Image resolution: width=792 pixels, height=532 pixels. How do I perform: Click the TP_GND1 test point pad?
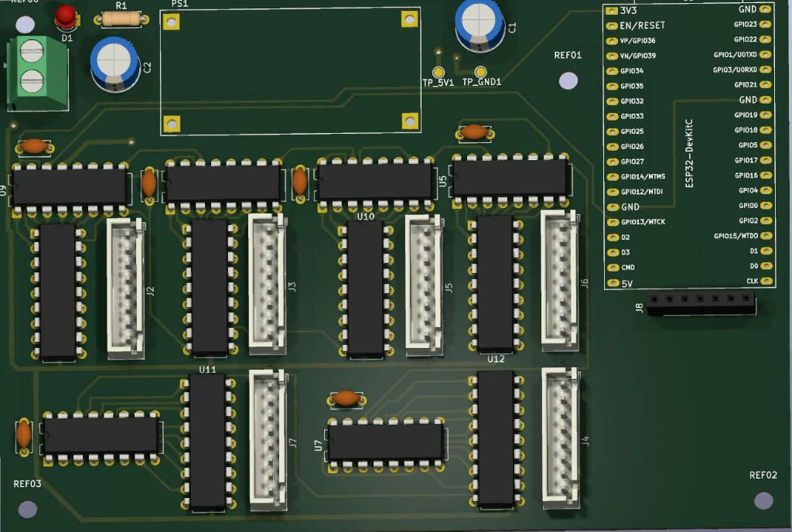(x=481, y=72)
